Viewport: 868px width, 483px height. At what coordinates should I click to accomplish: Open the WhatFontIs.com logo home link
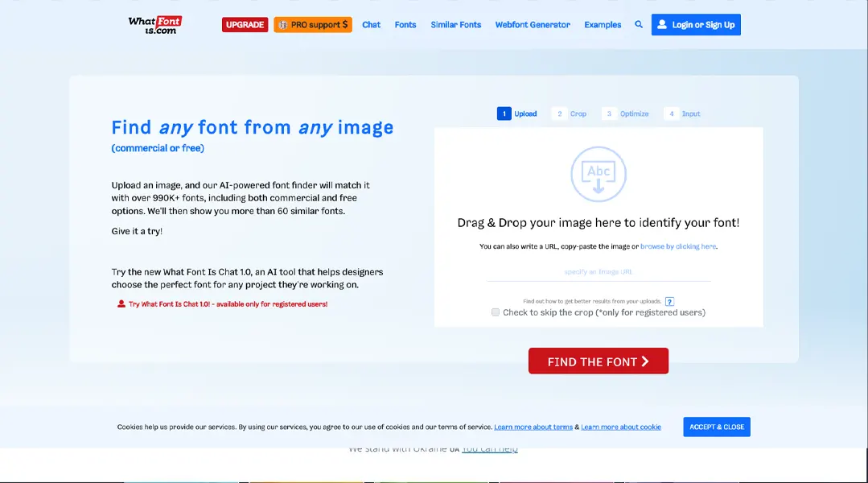[x=155, y=25]
